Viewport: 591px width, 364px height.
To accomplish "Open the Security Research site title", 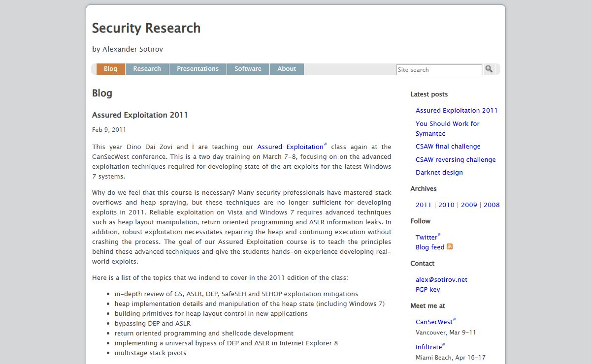I will (146, 28).
